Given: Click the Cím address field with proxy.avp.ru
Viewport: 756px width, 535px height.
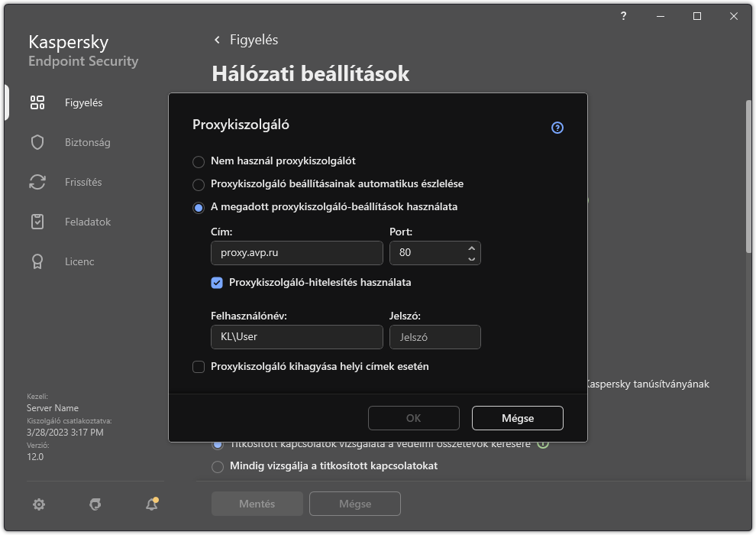Looking at the screenshot, I should 297,253.
